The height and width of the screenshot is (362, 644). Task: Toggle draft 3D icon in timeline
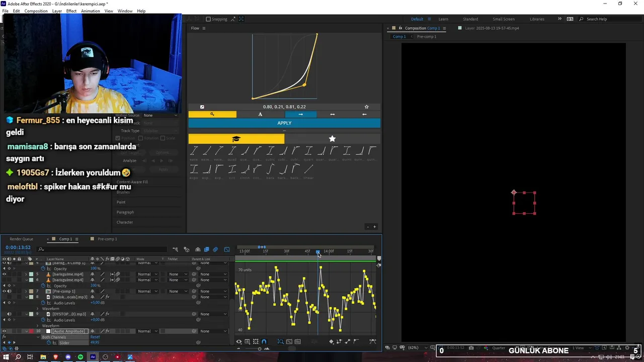pyautogui.click(x=187, y=249)
